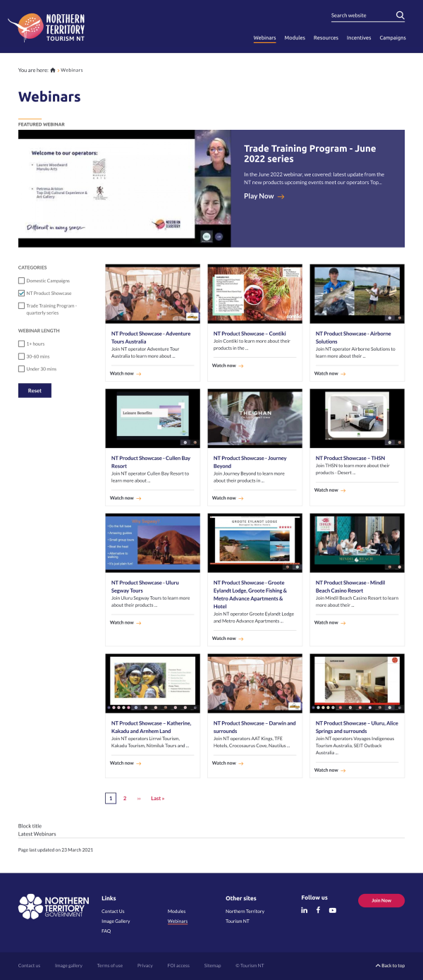Screen dimensions: 423x980
Task: Check the Domestic Campaigns category
Action: pos(21,281)
